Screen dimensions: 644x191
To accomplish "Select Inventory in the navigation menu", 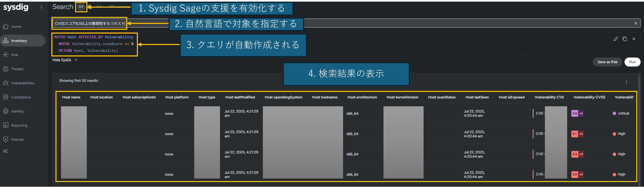I will (19, 41).
